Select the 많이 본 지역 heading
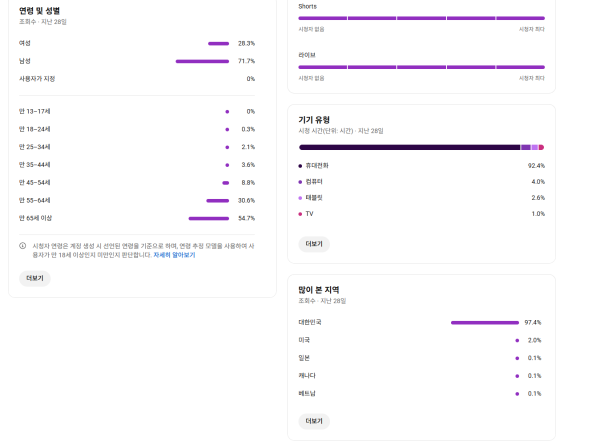600x442 pixels. [x=319, y=290]
